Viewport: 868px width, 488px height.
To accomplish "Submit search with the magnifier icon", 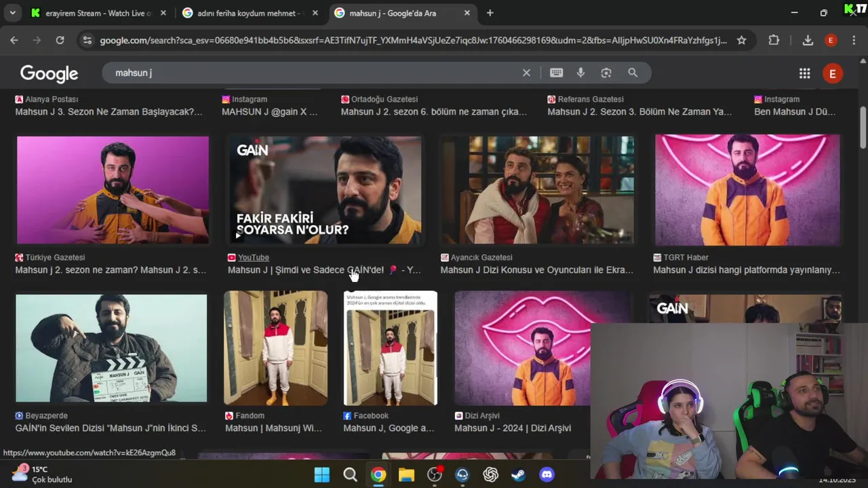I will pyautogui.click(x=633, y=73).
